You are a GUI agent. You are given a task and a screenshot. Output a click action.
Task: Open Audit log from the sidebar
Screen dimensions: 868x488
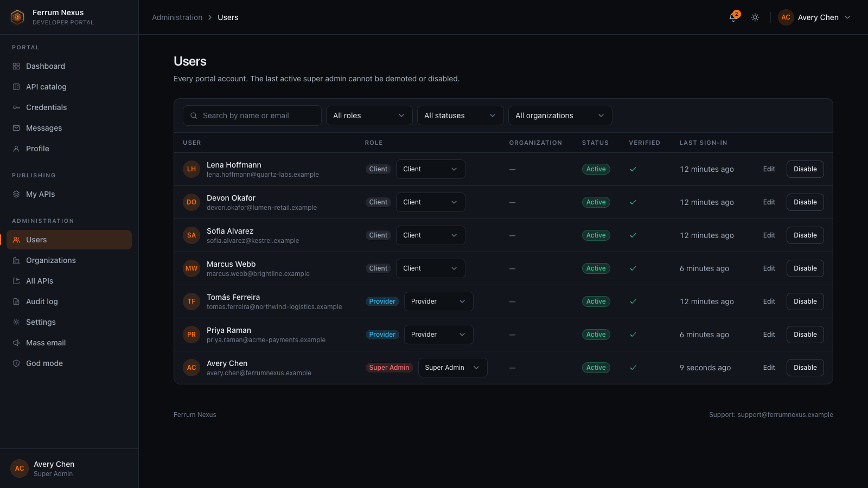click(x=69, y=301)
